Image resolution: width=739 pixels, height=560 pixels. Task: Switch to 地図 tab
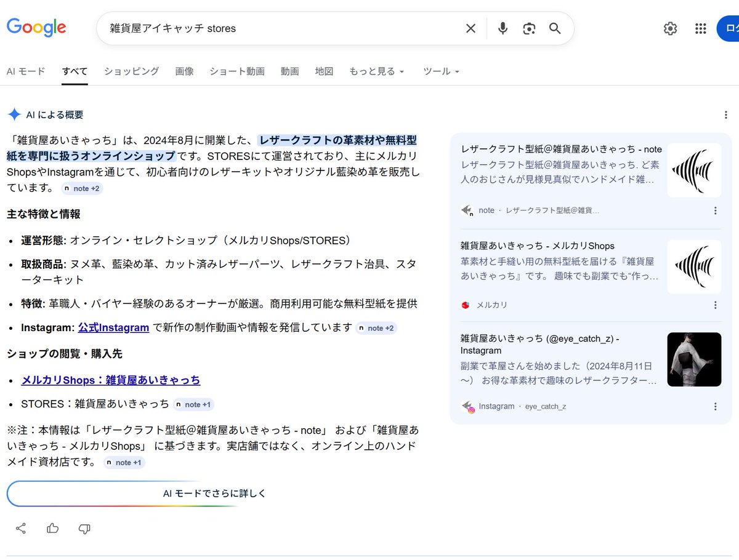point(324,71)
